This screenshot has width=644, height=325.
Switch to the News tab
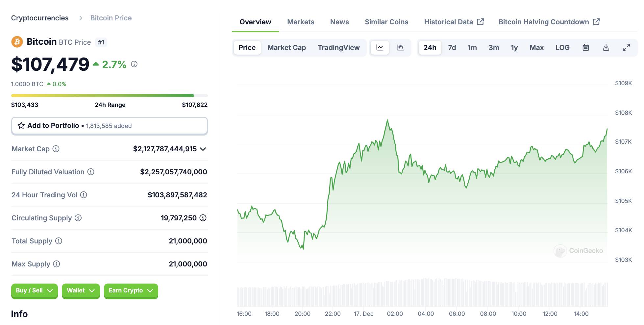point(339,22)
